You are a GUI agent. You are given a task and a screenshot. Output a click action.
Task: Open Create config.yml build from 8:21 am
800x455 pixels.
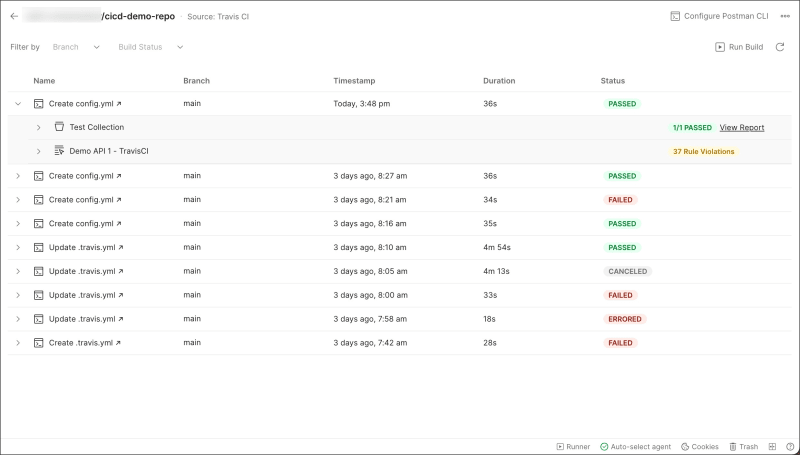point(85,200)
